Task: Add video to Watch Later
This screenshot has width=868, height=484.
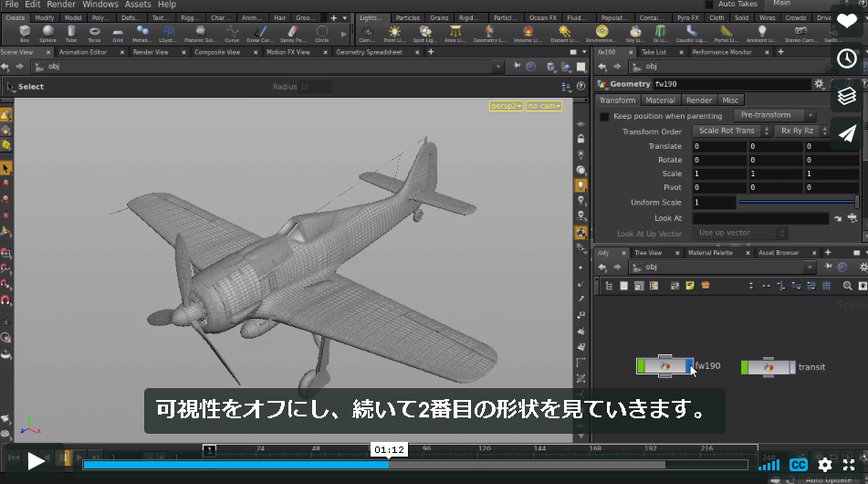Action: click(x=846, y=58)
